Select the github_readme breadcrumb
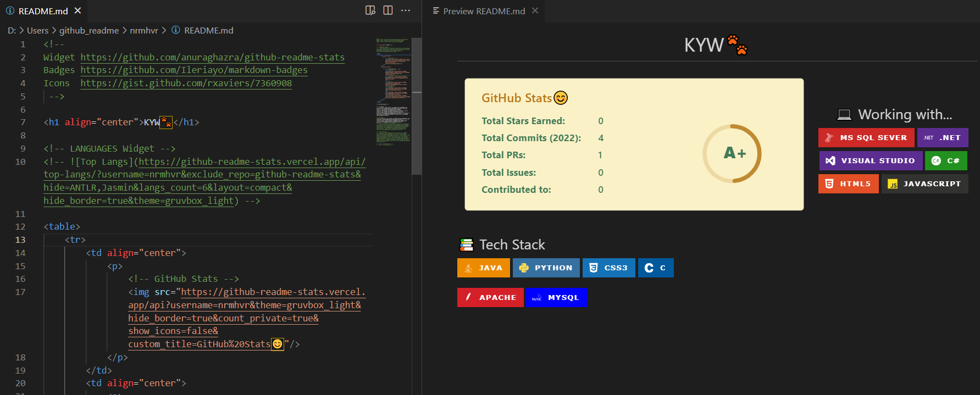980x395 pixels. point(89,30)
